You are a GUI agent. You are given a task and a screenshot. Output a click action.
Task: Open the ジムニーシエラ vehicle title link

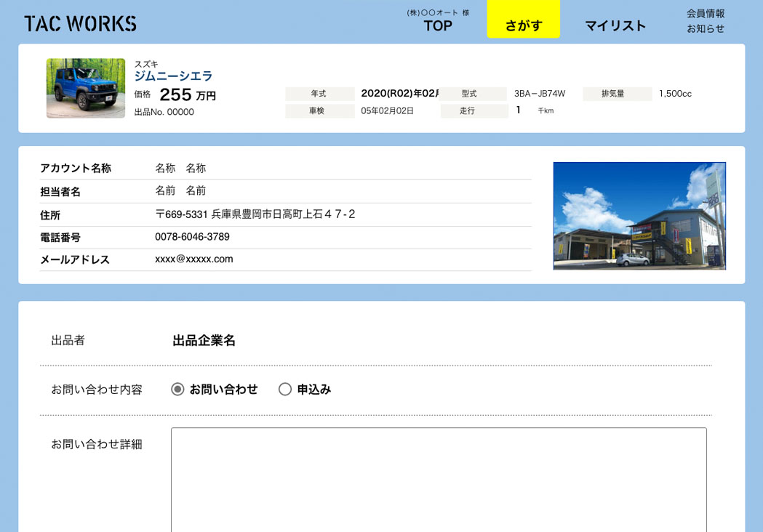[x=173, y=76]
